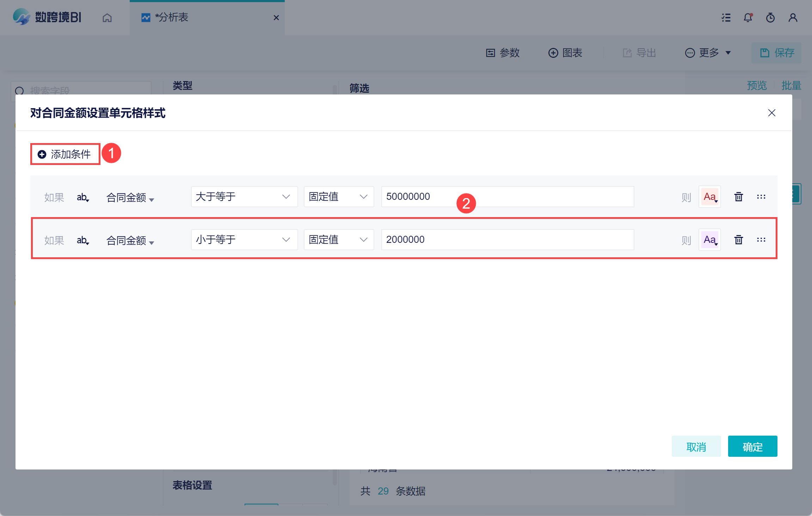This screenshot has height=516, width=812.
Task: Delete the first condition with trash icon
Action: point(738,197)
